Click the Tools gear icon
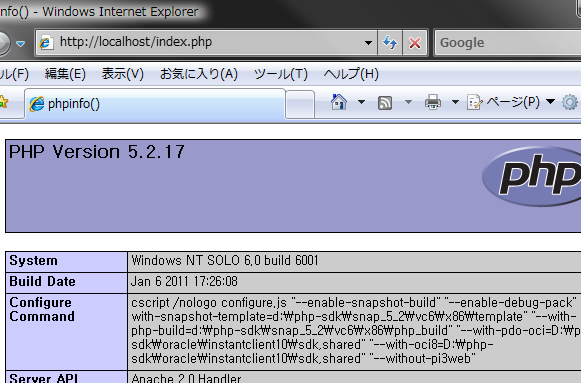581x383 pixels. coord(570,102)
